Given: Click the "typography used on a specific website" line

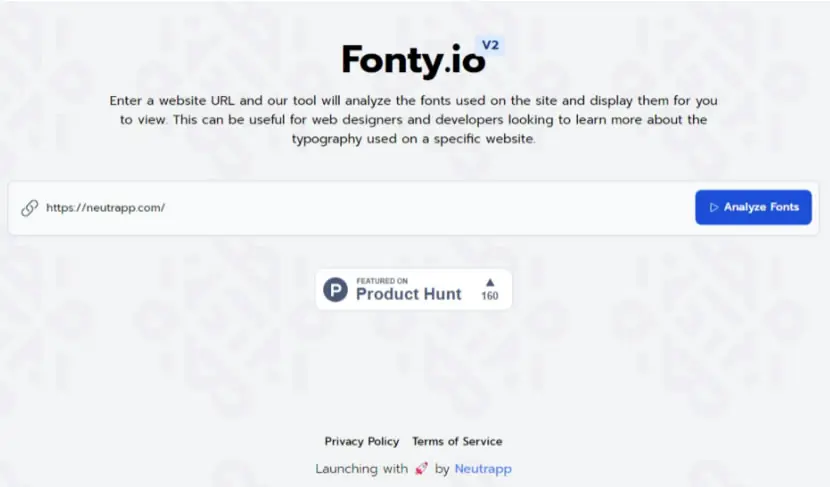Looking at the screenshot, I should point(413,139).
